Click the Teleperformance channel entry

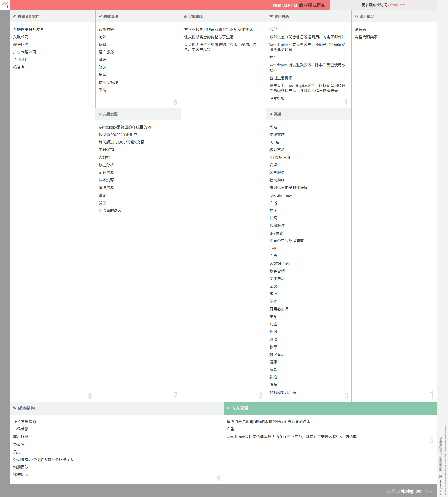click(x=280, y=195)
